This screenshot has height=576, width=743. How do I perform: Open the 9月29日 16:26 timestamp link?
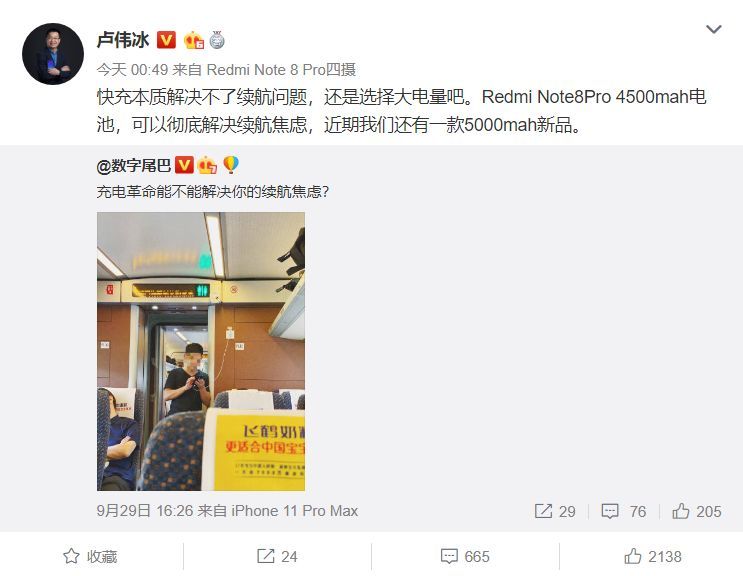pos(145,511)
